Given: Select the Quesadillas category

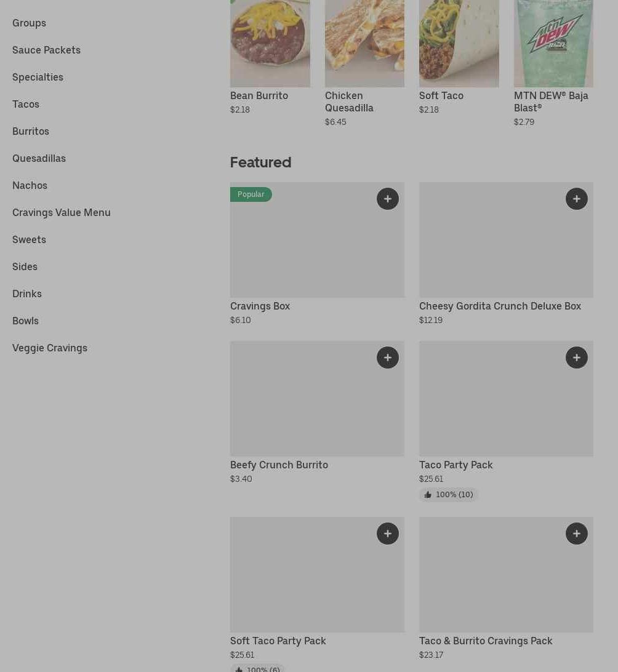Looking at the screenshot, I should click(39, 159).
